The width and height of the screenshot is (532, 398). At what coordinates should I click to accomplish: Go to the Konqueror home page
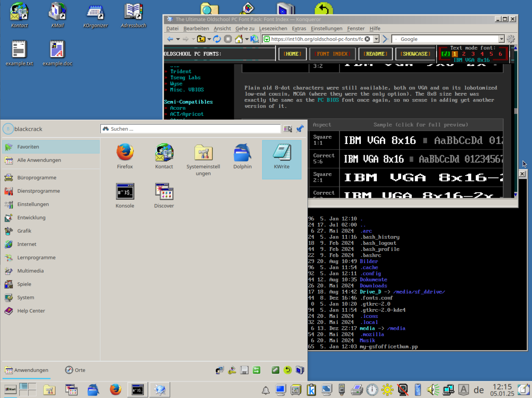tap(239, 39)
